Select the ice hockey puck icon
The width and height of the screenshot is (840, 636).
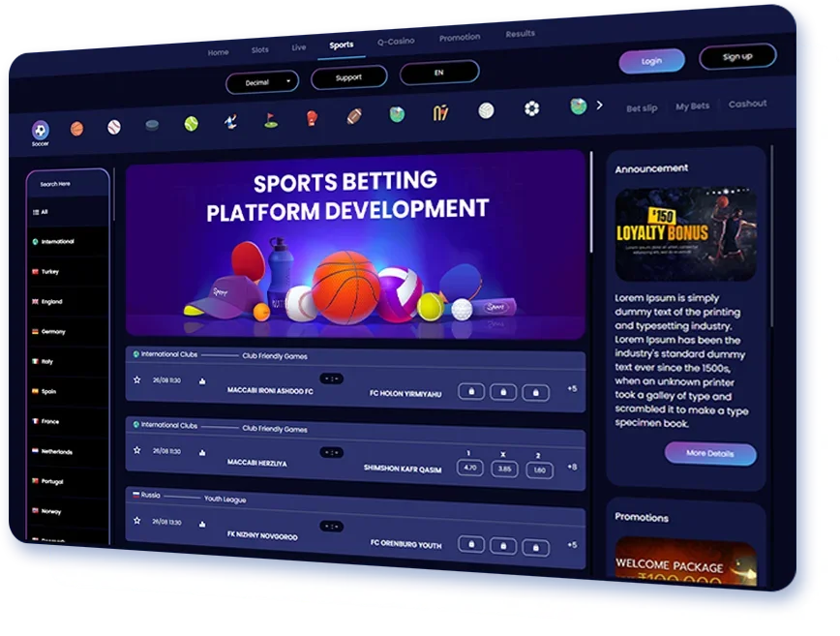point(152,126)
